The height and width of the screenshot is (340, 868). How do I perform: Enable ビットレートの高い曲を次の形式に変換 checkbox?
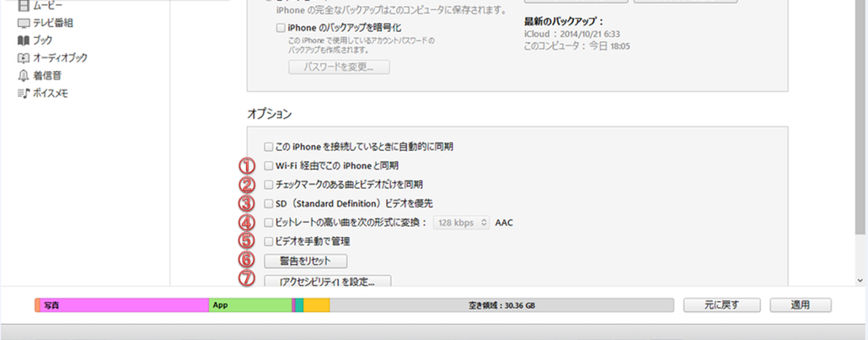point(269,223)
